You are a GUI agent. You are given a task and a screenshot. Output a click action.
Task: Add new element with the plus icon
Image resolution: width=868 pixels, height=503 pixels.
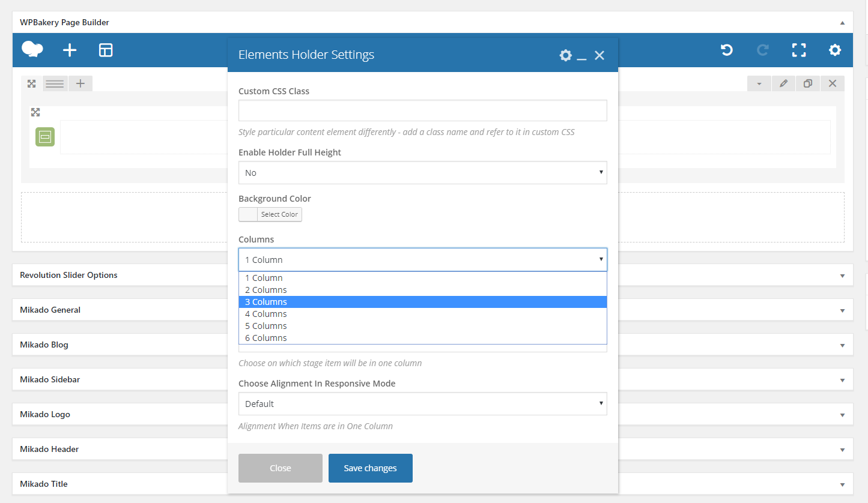pyautogui.click(x=70, y=50)
